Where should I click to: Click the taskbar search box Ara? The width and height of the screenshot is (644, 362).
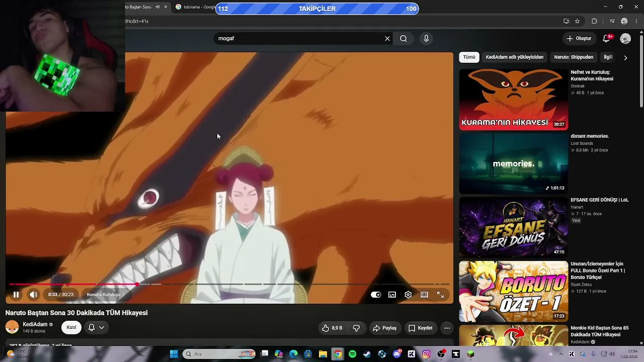219,354
